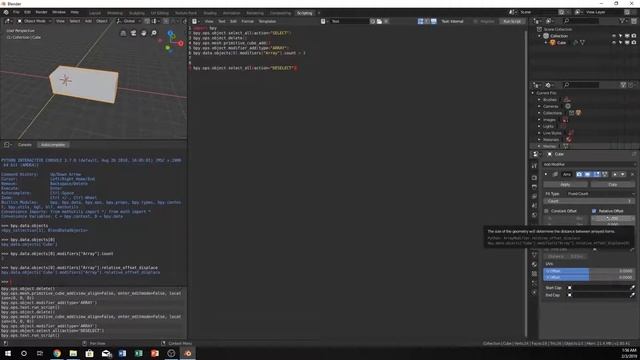
Task: Toggle Array modifier viewport display icon
Action: coord(588,174)
